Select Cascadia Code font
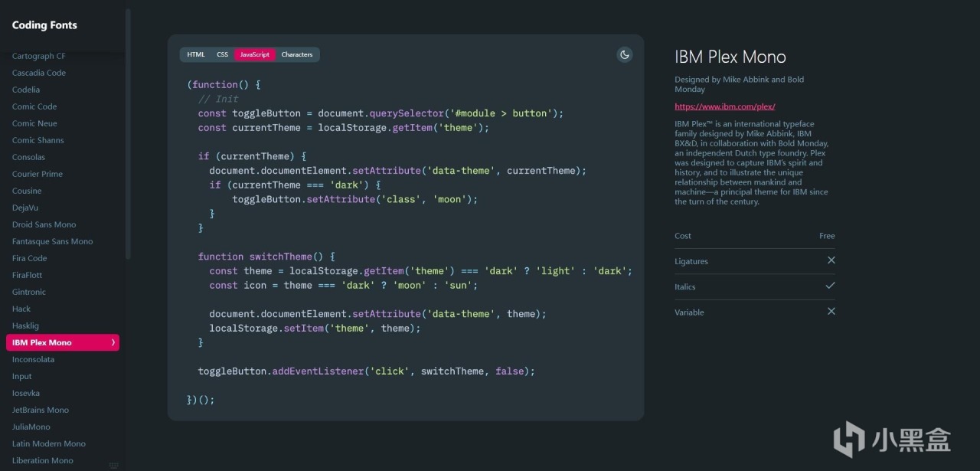 pos(39,73)
